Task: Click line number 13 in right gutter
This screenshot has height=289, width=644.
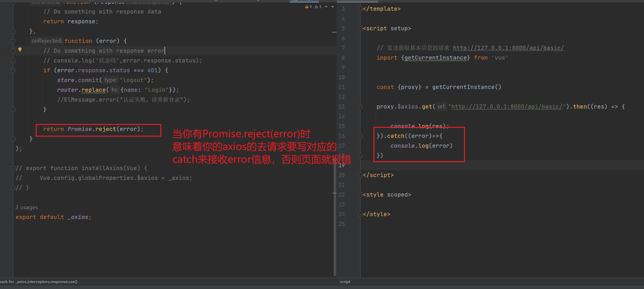Action: [342, 107]
